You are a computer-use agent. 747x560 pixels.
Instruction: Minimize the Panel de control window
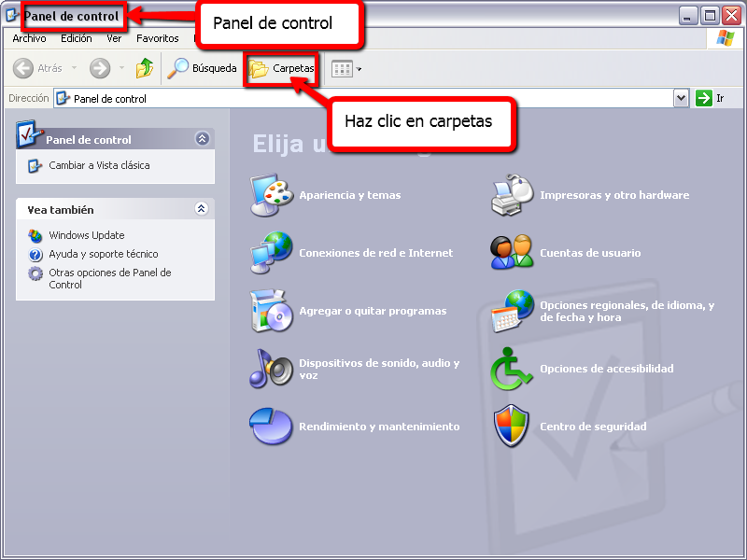click(687, 16)
